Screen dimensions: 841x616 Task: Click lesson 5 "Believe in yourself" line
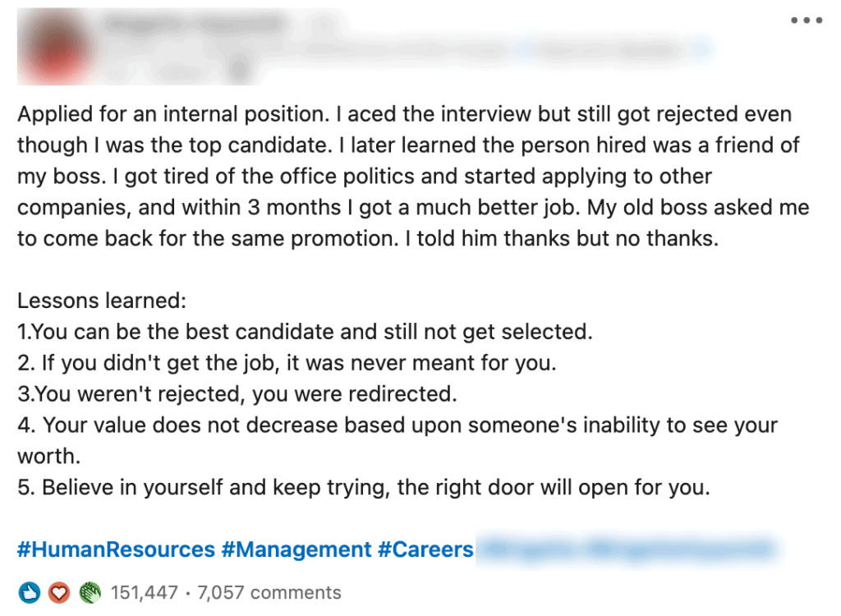point(363,487)
